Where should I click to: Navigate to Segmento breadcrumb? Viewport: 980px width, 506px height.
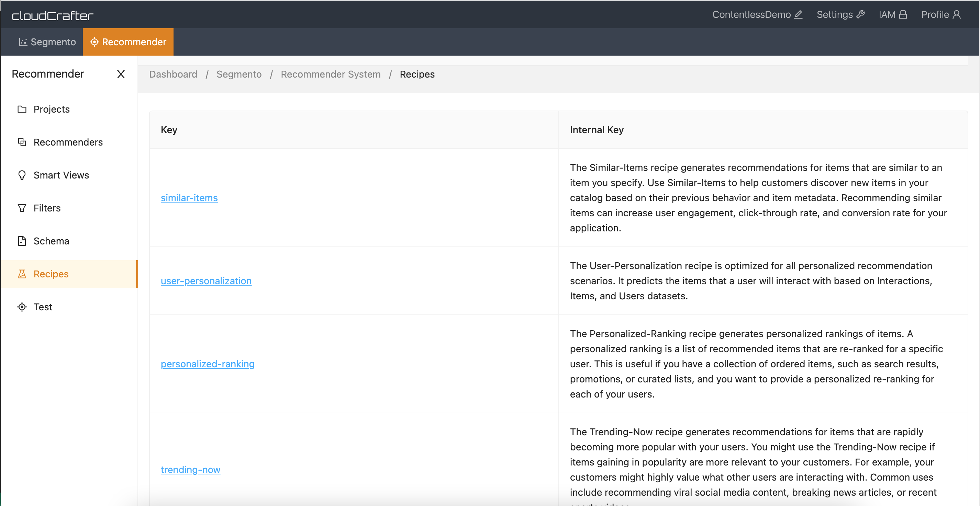(x=239, y=74)
